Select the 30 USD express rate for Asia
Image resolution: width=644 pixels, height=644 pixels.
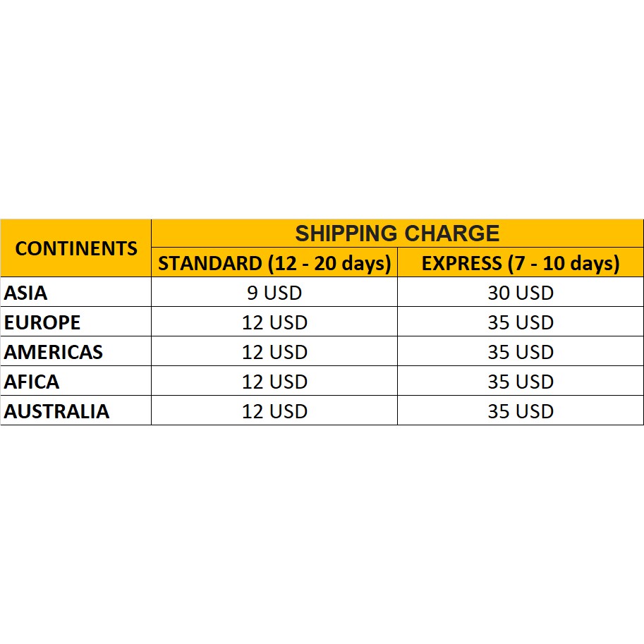521,293
